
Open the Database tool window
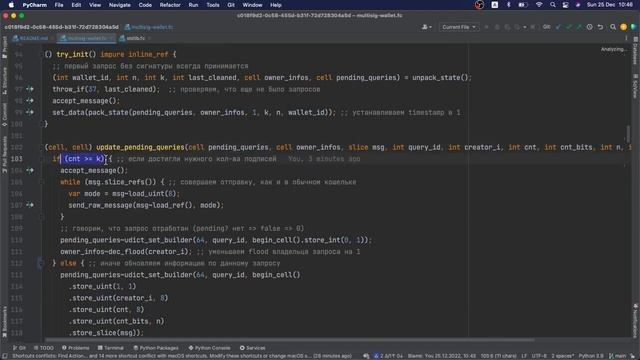click(636, 51)
